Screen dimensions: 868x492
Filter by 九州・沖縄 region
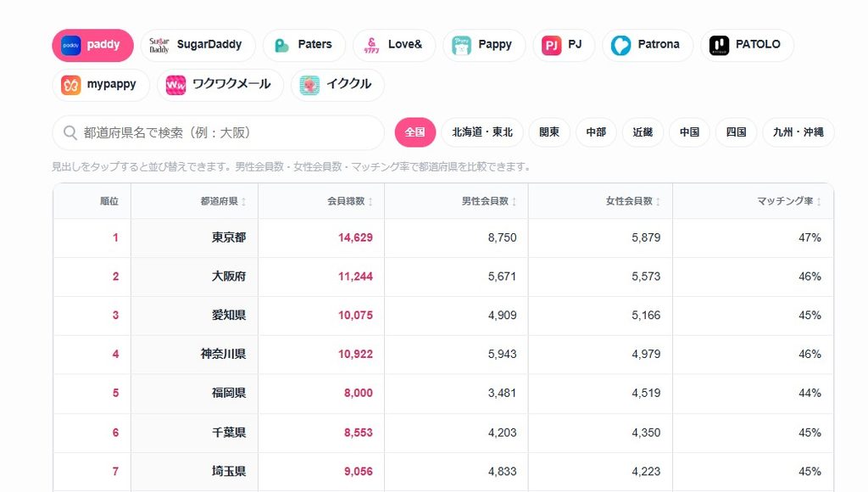click(x=798, y=132)
